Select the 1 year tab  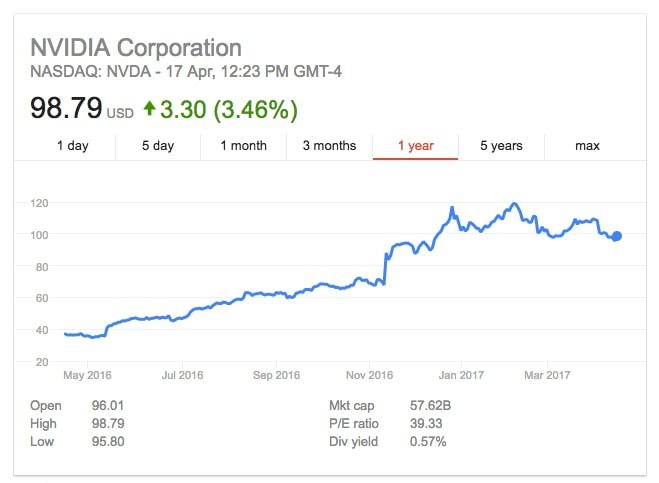click(x=415, y=146)
